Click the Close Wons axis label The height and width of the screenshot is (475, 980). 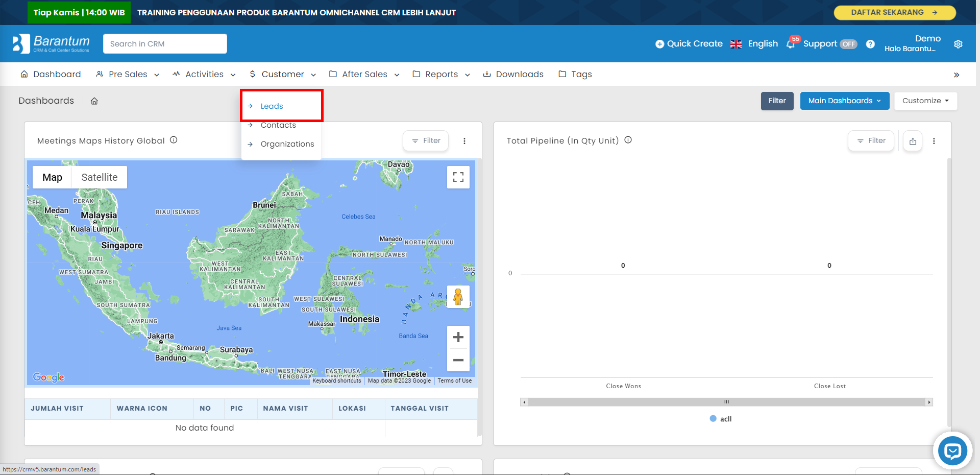click(x=623, y=386)
